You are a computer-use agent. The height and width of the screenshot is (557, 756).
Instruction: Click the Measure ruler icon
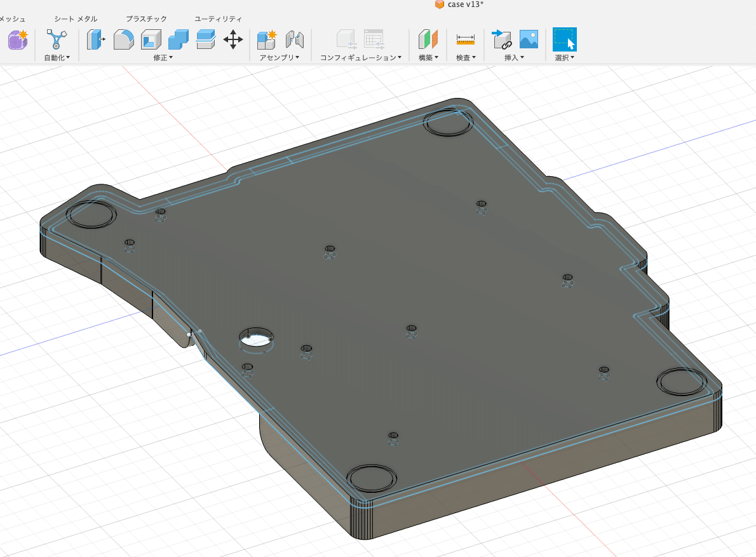[466, 39]
